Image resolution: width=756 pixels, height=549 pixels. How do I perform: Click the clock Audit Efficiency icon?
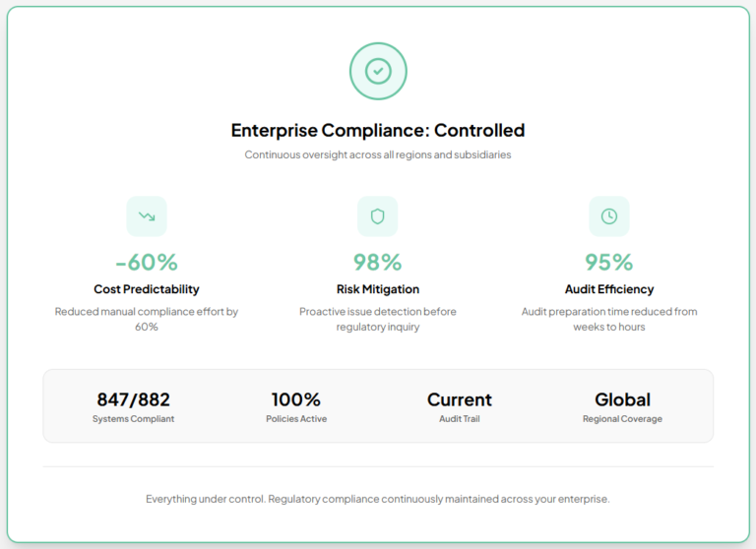click(609, 216)
